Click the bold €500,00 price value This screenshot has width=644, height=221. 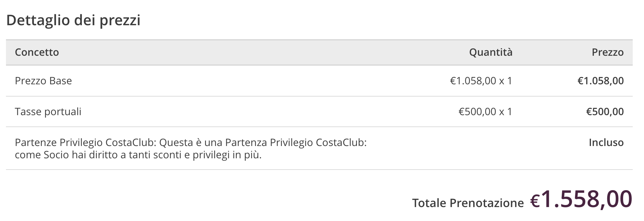tap(605, 112)
